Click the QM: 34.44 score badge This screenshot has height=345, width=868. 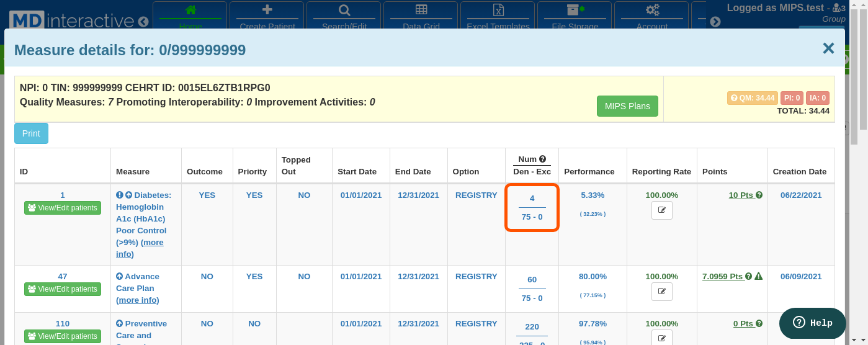752,98
